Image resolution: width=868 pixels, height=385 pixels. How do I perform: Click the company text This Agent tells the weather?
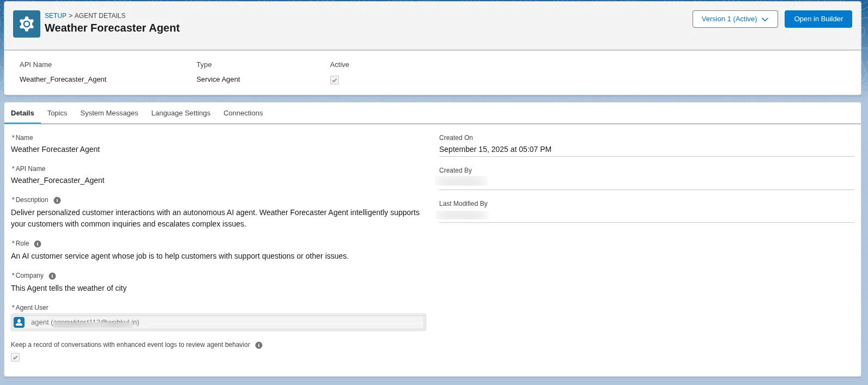coord(69,288)
